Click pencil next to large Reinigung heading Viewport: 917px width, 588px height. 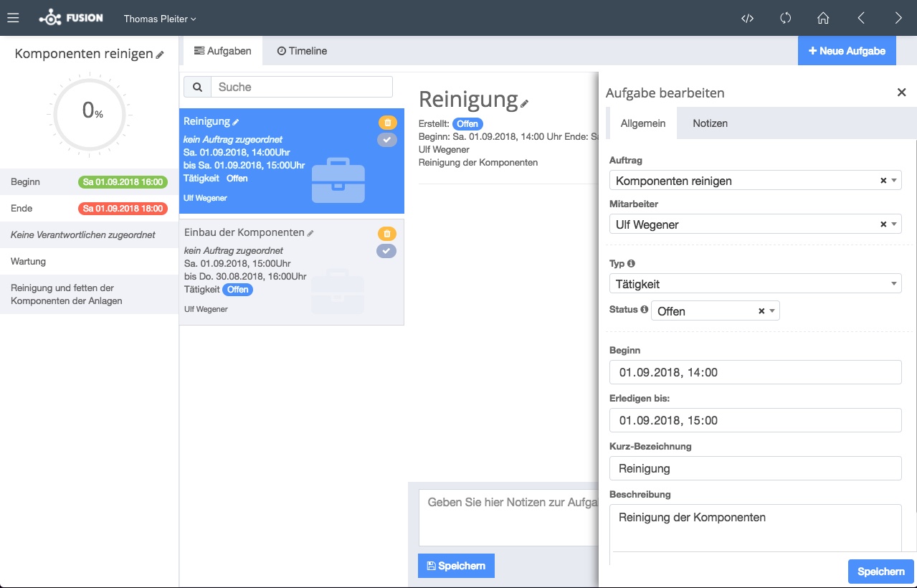click(524, 103)
